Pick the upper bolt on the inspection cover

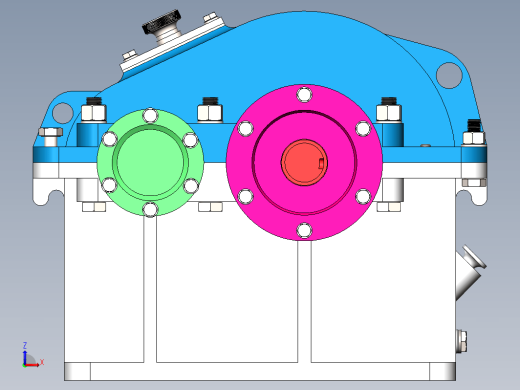point(211,17)
